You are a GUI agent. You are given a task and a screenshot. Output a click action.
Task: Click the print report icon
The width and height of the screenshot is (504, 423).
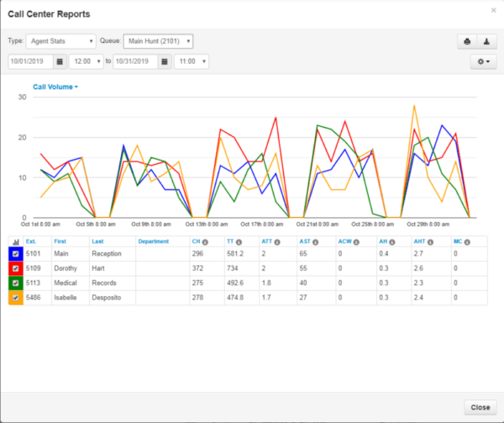click(x=467, y=40)
